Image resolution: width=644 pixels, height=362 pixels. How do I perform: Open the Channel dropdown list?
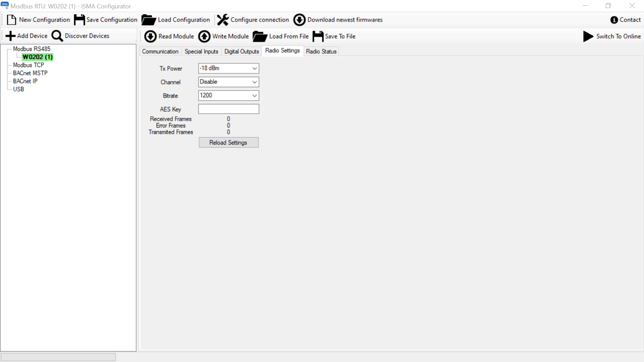[x=254, y=82]
